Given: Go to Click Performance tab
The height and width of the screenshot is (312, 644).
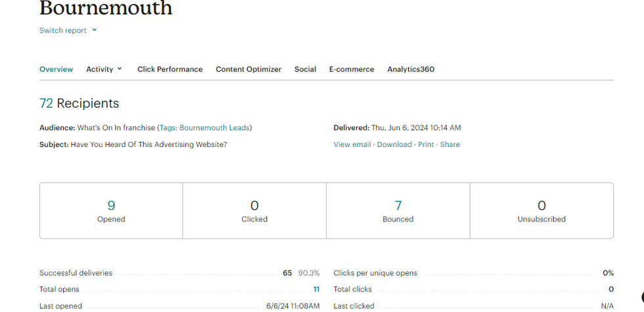Looking at the screenshot, I should pyautogui.click(x=170, y=70).
